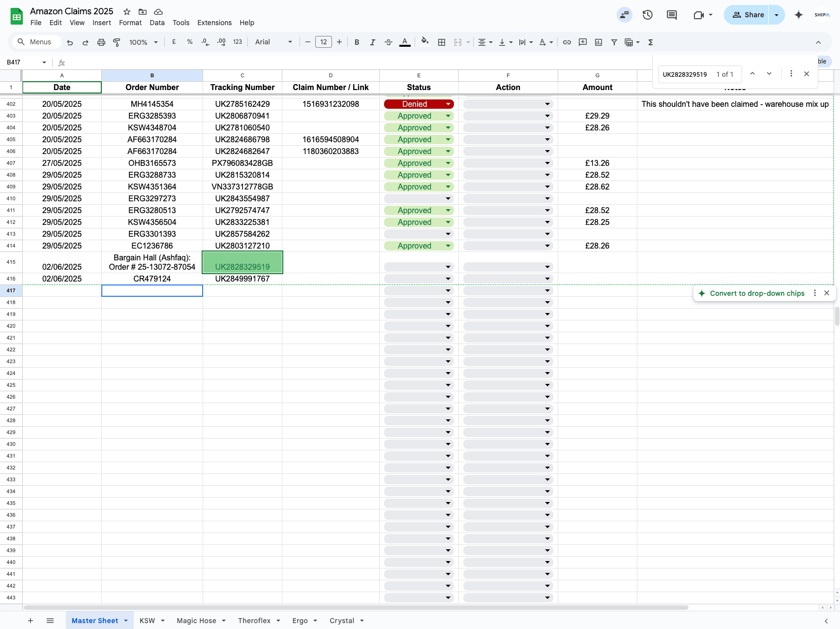
Task: Open the borders tool
Action: point(442,42)
